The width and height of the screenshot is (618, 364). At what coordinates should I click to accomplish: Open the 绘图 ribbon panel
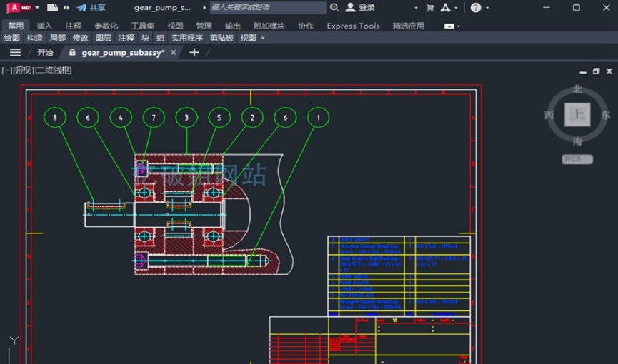coord(12,38)
